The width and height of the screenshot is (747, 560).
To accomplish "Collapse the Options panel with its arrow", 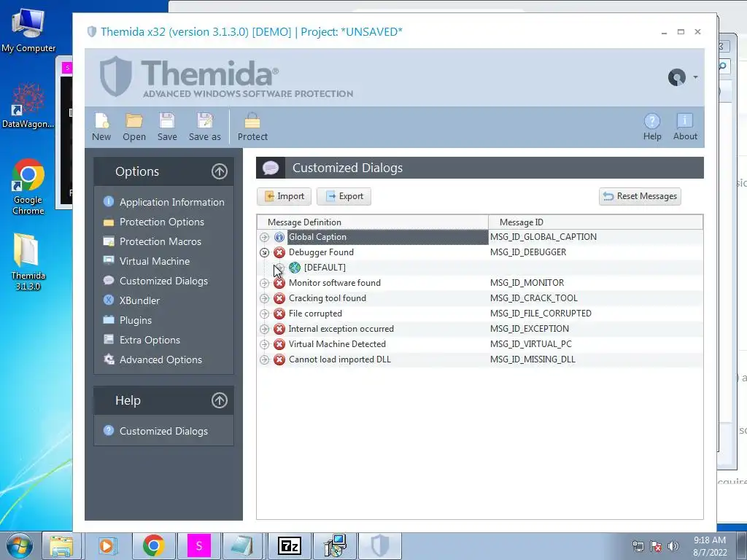I will coord(219,171).
